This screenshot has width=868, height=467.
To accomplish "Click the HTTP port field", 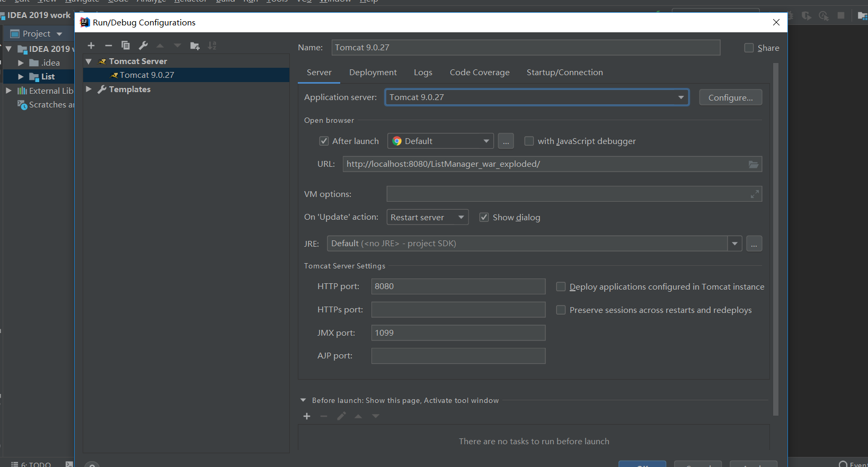I will coord(458,286).
